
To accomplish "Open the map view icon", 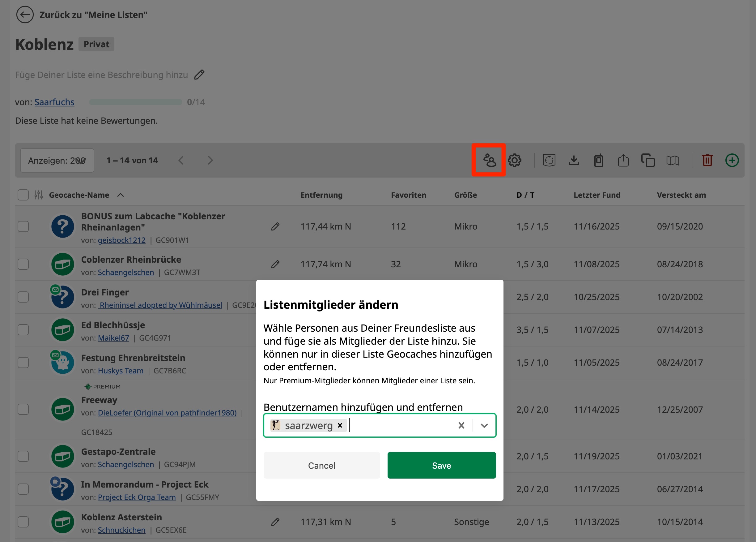I will pos(672,161).
